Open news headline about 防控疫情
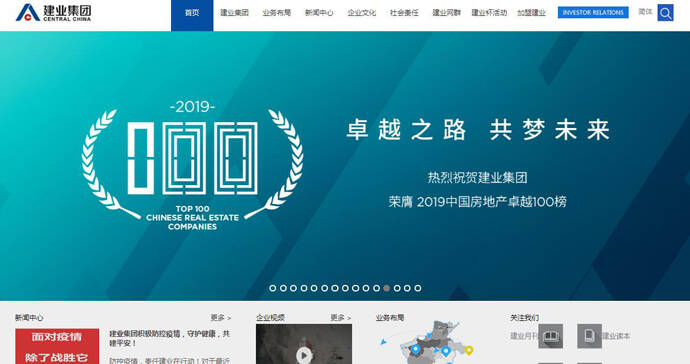The image size is (690, 364). pyautogui.click(x=169, y=338)
